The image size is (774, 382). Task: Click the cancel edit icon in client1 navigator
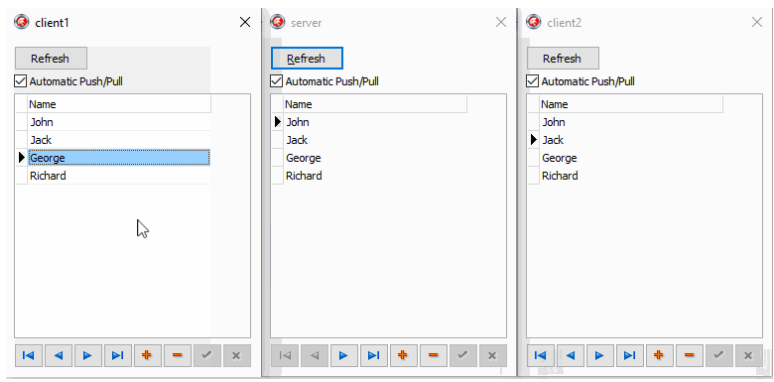236,355
